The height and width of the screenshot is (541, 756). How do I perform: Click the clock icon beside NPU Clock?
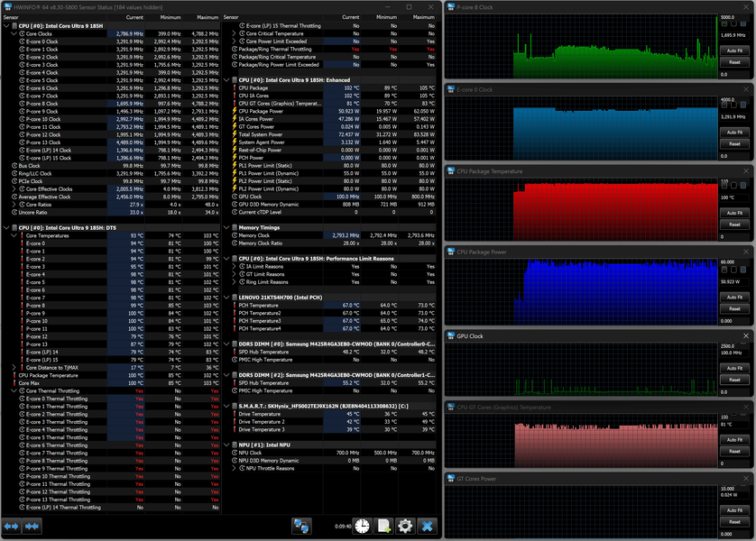[x=235, y=453]
